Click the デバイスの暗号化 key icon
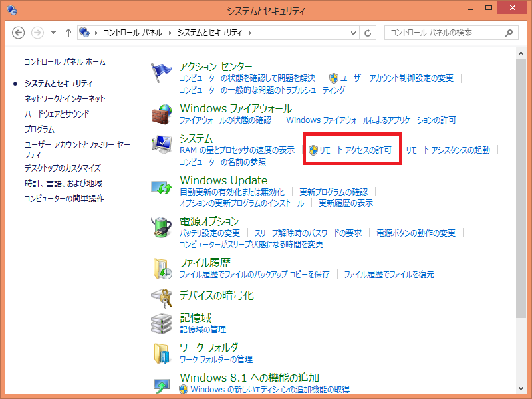 pyautogui.click(x=162, y=299)
